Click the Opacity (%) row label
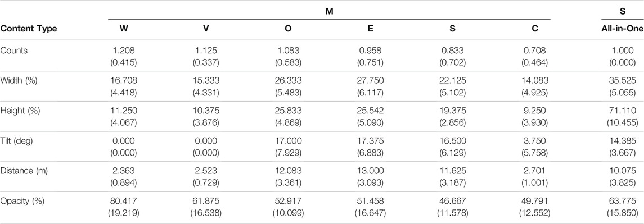The width and height of the screenshot is (644, 224). 22,202
